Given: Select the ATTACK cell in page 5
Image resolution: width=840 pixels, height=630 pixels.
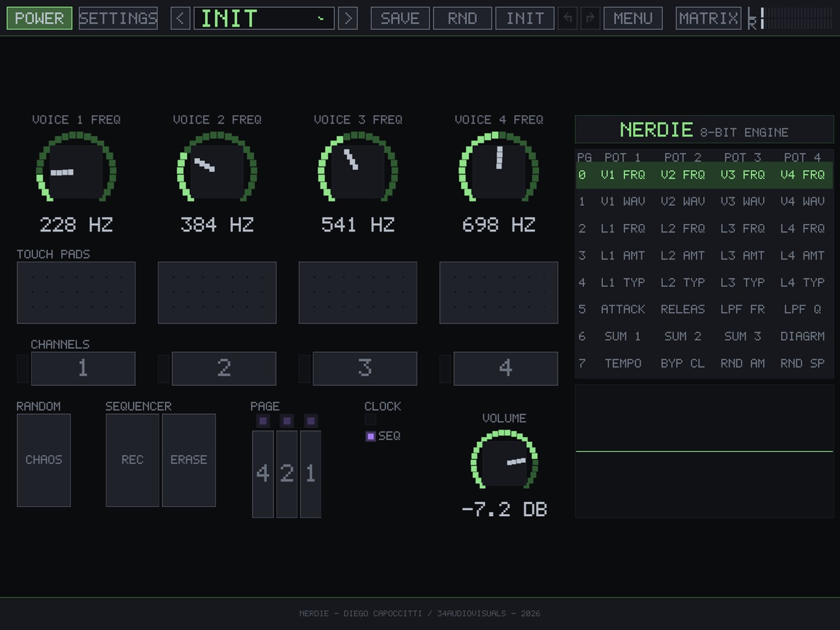Looking at the screenshot, I should [x=623, y=309].
